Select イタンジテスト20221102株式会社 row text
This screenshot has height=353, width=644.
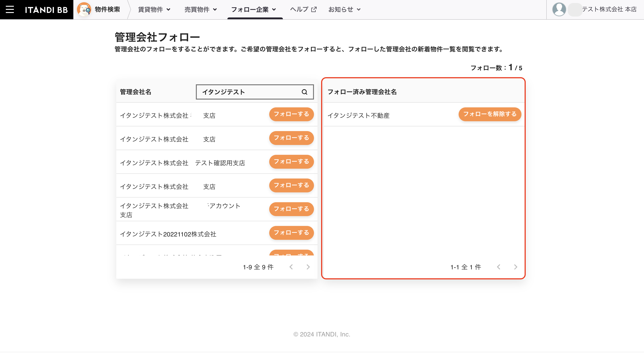[x=168, y=234]
